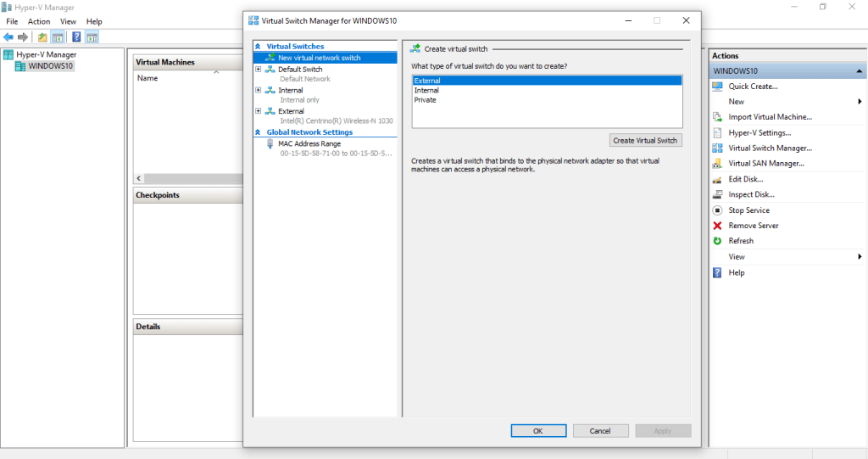Screen dimensions: 868x459
Task: Click the Quick Create icon in Actions
Action: point(717,87)
